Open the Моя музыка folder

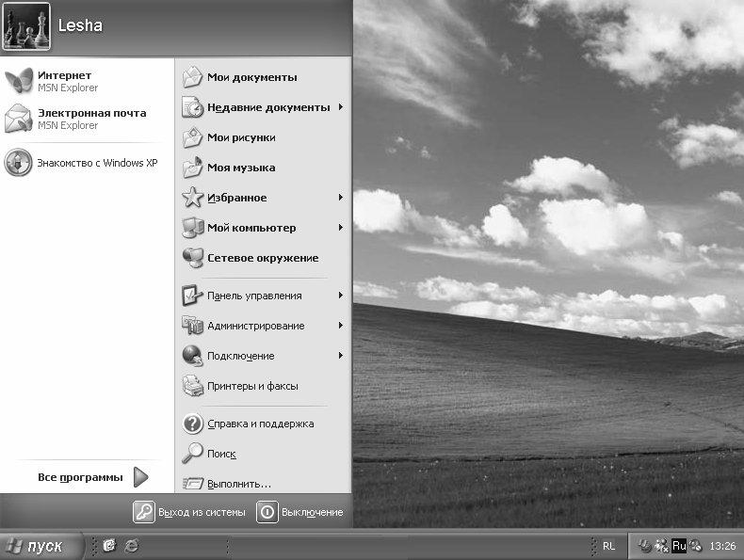pyautogui.click(x=241, y=168)
